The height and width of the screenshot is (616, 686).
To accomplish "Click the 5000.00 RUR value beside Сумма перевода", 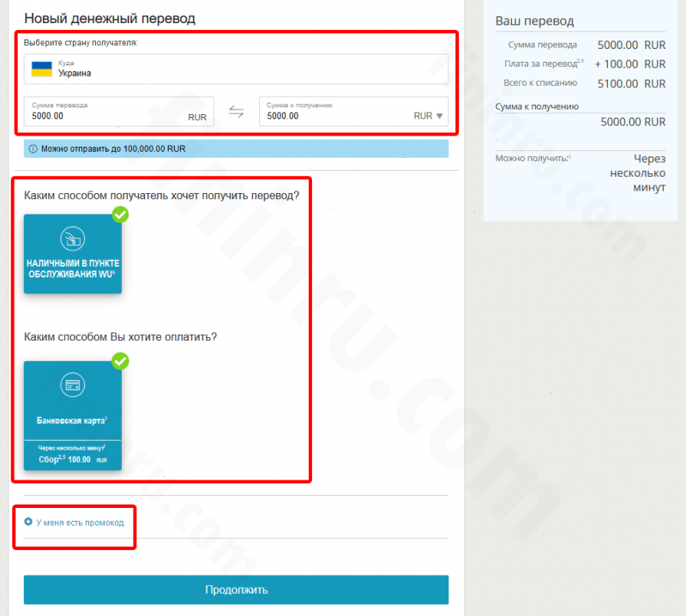I will pyautogui.click(x=631, y=45).
